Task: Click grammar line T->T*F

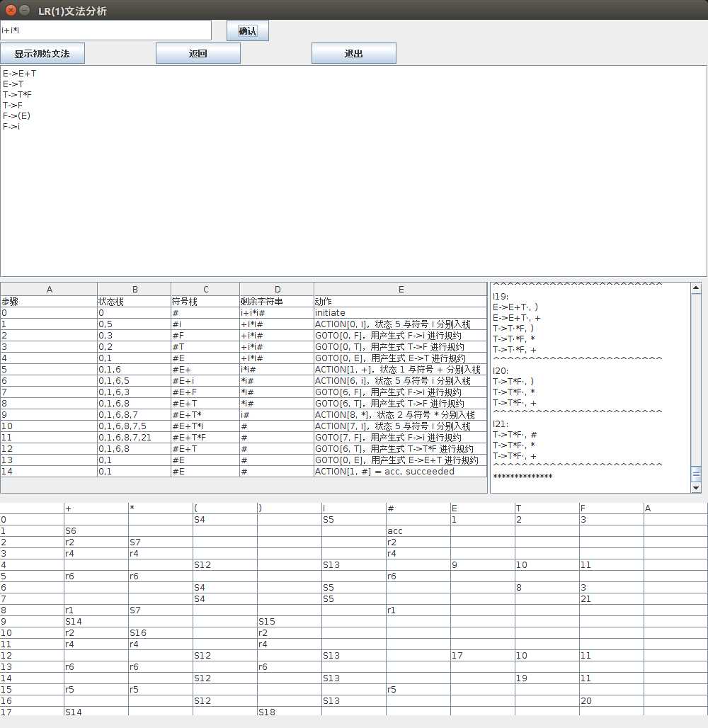Action: [x=17, y=95]
